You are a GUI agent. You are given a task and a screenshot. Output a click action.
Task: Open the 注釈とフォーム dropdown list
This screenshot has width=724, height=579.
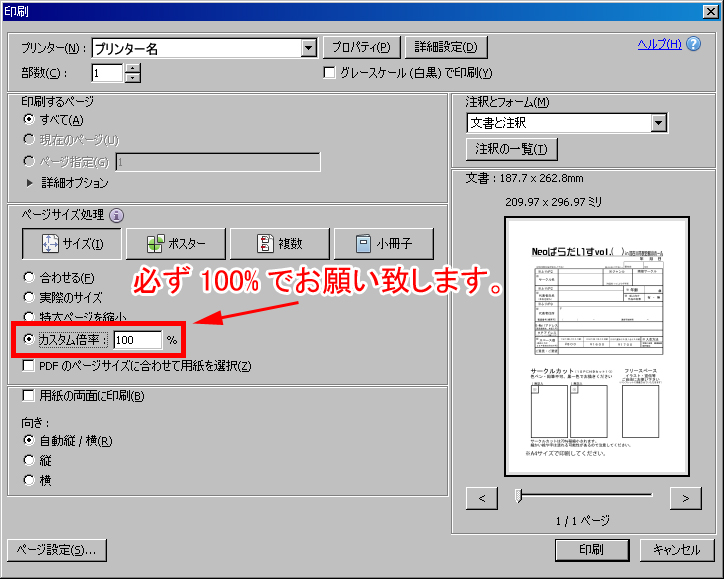658,123
